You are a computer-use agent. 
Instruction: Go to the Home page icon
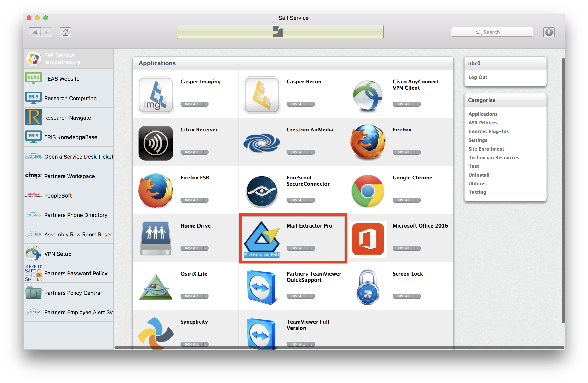[x=65, y=32]
